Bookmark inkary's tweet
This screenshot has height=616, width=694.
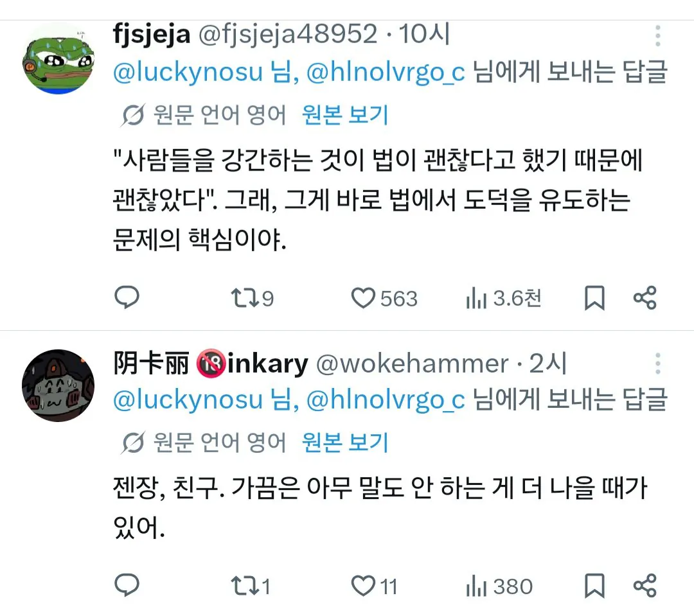tap(594, 586)
